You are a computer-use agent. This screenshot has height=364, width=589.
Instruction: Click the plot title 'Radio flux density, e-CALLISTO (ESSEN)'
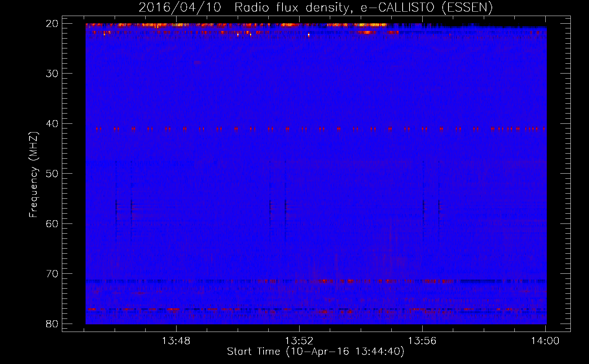363,8
